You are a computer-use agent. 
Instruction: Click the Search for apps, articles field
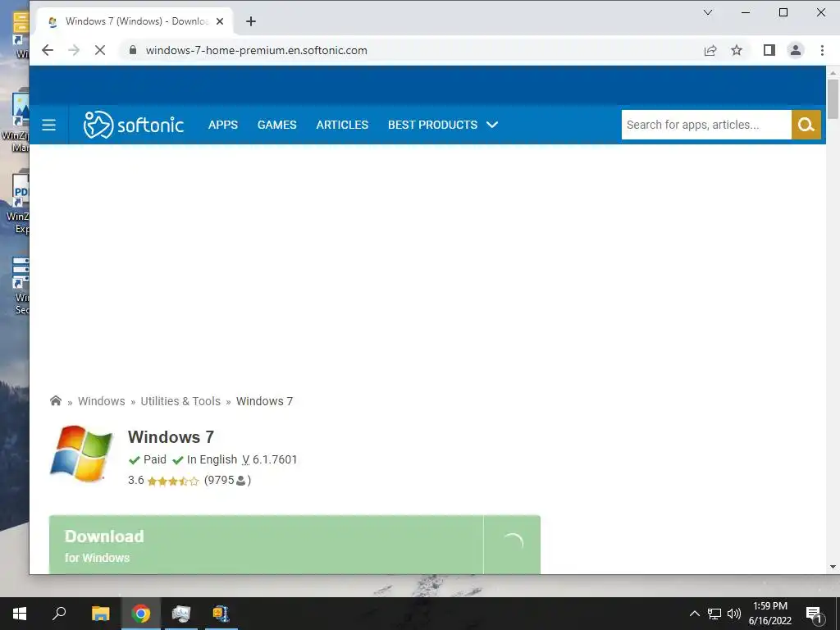706,125
